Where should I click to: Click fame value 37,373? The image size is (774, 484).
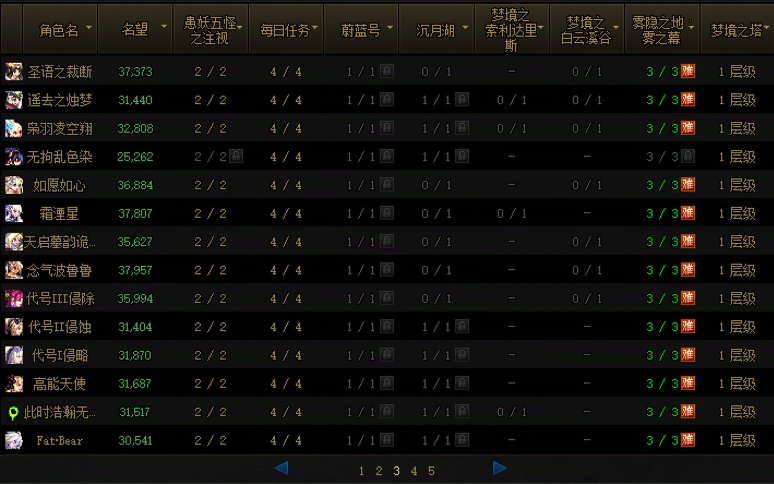tap(135, 72)
